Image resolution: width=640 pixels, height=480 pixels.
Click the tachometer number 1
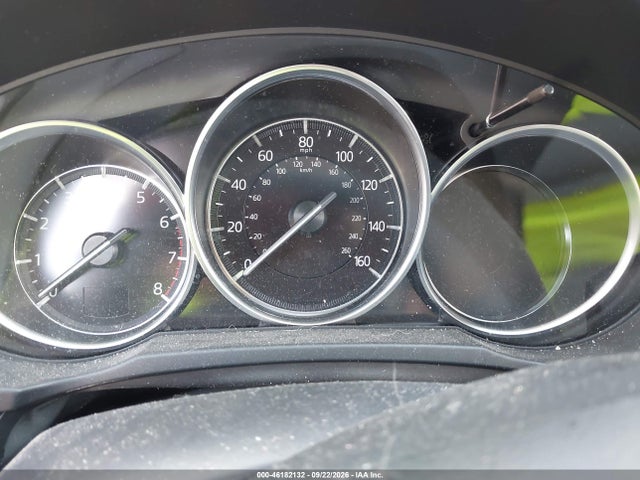click(38, 259)
